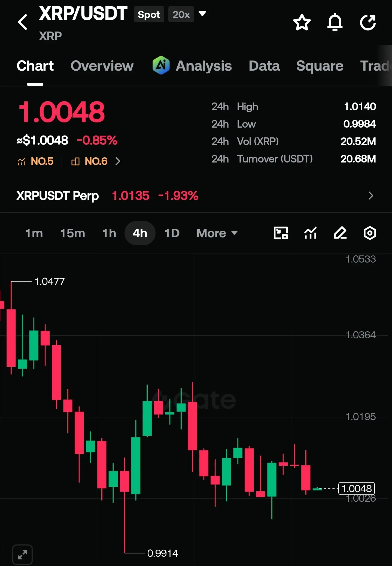Add XRP/USDT to favorites with star icon
This screenshot has height=566, width=392.
(x=302, y=22)
